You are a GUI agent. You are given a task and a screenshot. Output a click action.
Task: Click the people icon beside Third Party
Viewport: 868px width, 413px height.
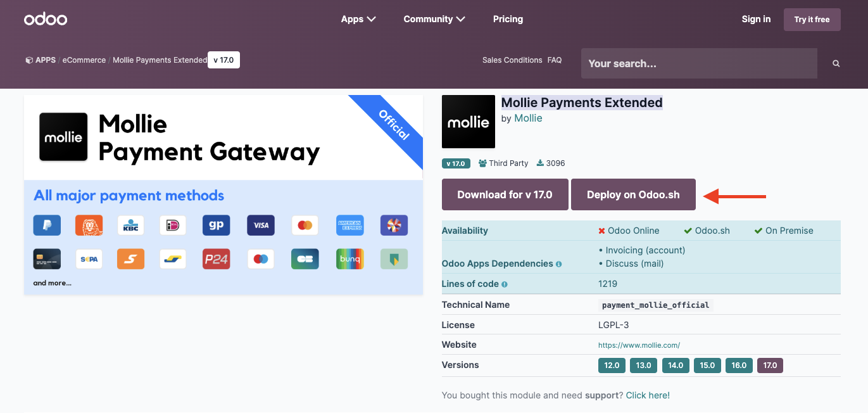tap(482, 163)
